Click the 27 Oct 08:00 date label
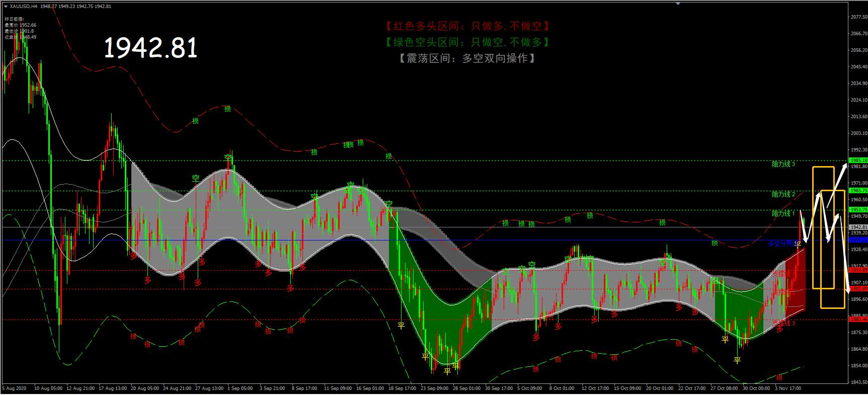 tap(724, 388)
